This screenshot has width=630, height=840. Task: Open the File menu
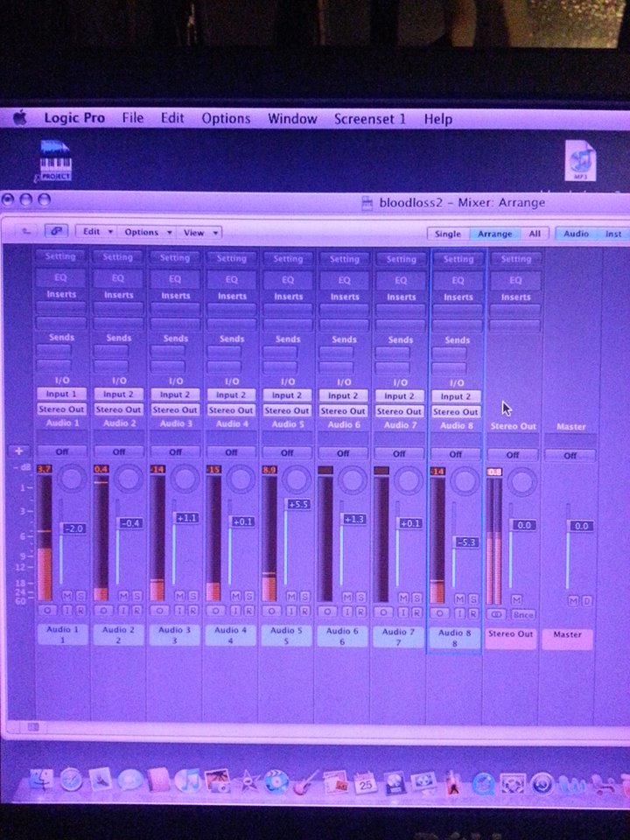132,118
